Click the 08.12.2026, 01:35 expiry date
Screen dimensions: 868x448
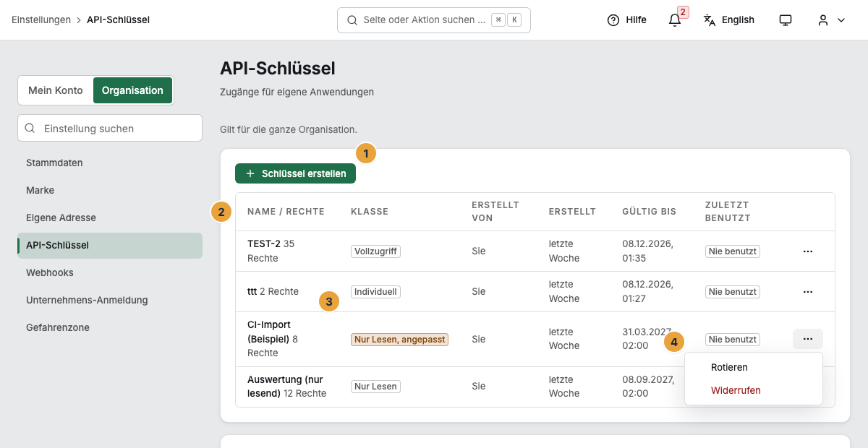click(x=647, y=251)
